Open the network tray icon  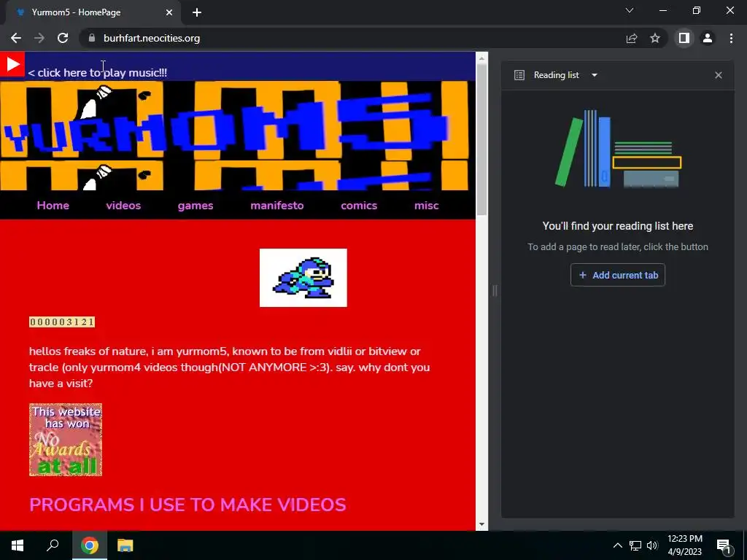tap(635, 545)
